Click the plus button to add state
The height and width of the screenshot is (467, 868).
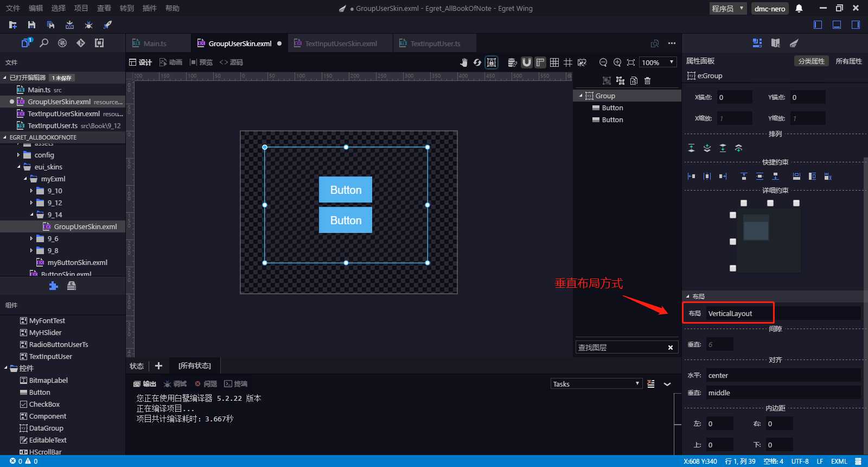[x=159, y=366]
